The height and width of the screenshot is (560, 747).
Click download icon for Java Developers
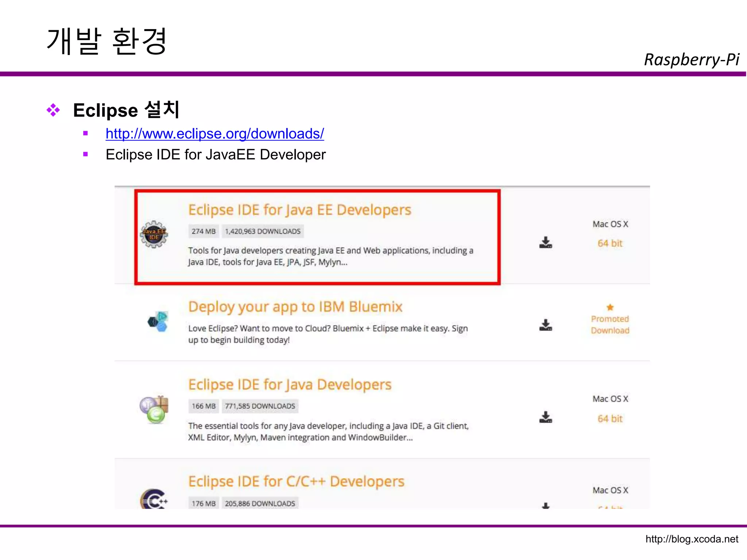tap(546, 417)
